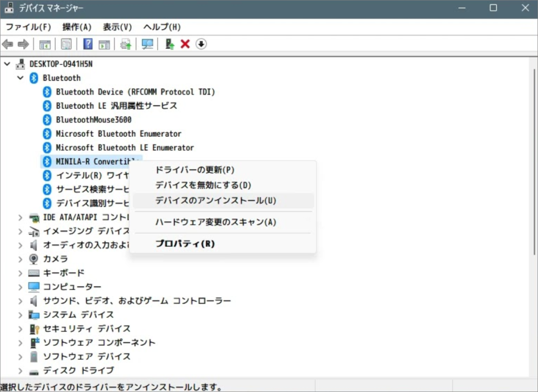Toggle the action pane toolbar icon
Viewport: 538px width, 392px height.
tap(105, 44)
